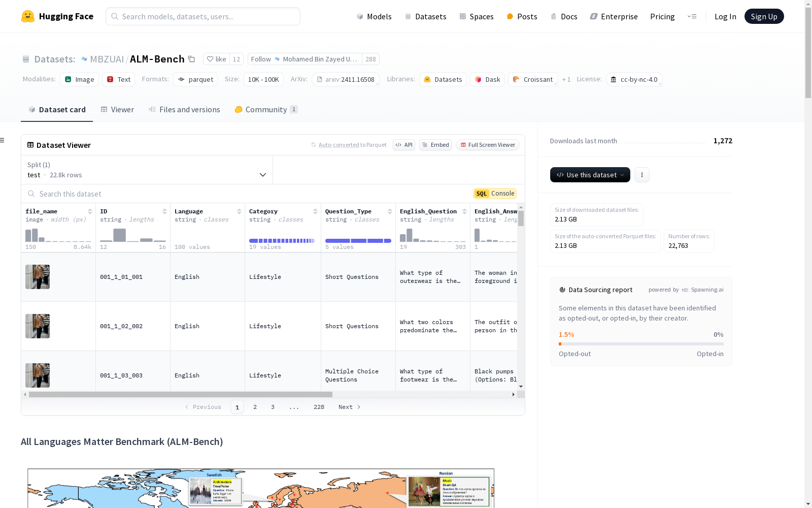The image size is (812, 508).
Task: Go to page 2 of the table
Action: 255,407
